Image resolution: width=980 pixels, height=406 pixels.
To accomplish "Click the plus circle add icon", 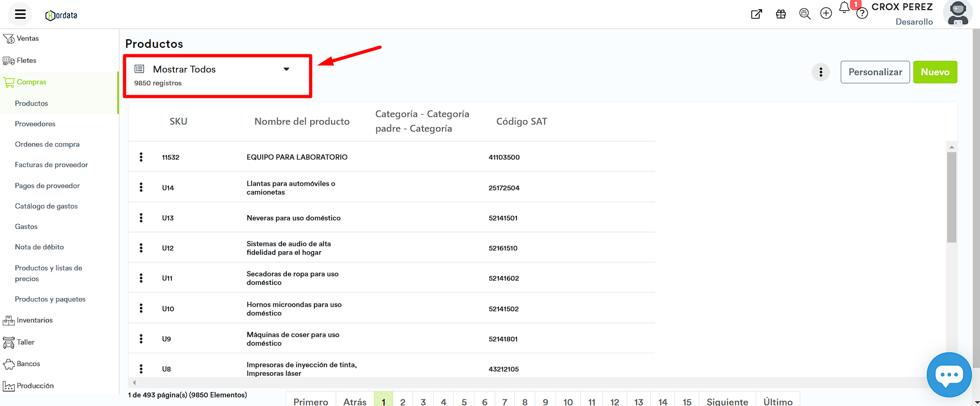I will [x=826, y=13].
